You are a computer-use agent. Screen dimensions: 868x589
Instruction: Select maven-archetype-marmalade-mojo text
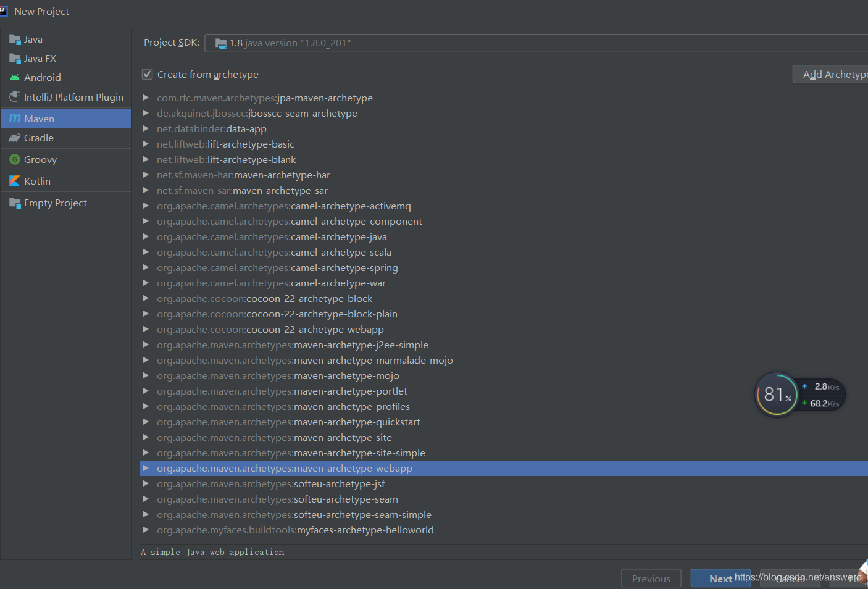[373, 360]
